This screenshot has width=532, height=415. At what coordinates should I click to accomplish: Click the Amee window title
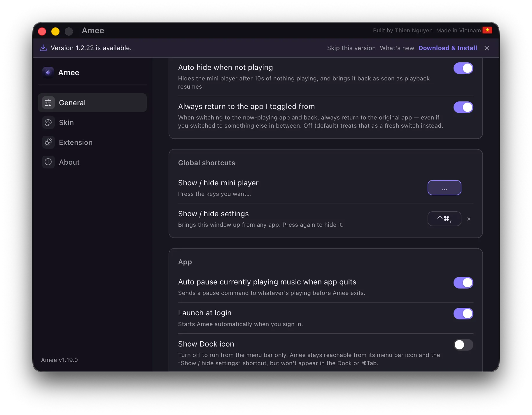[93, 31]
